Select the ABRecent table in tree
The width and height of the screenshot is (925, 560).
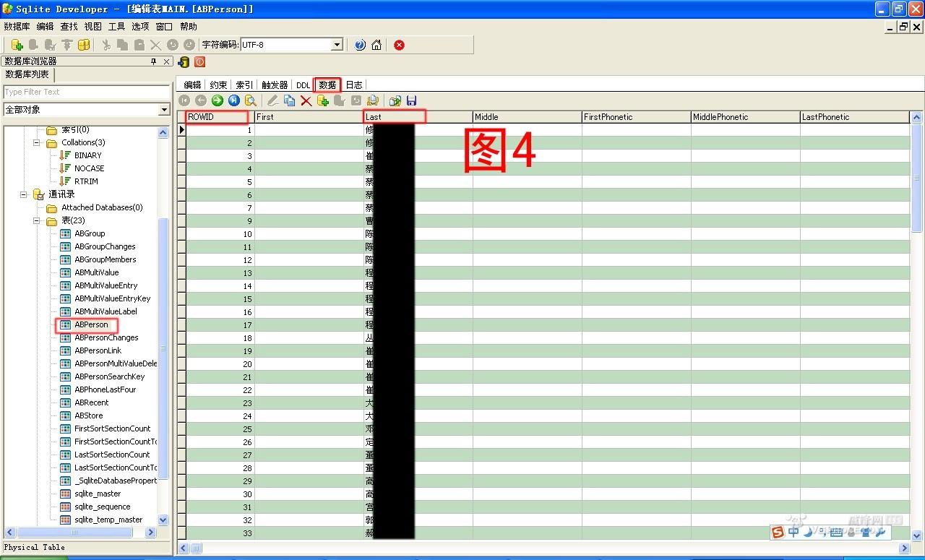pos(91,402)
